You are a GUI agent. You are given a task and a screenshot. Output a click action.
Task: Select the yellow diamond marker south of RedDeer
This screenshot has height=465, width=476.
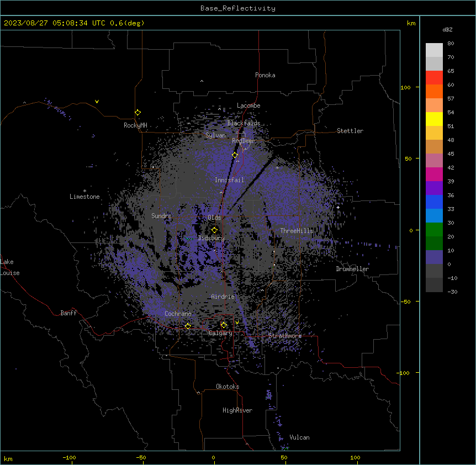tap(235, 155)
